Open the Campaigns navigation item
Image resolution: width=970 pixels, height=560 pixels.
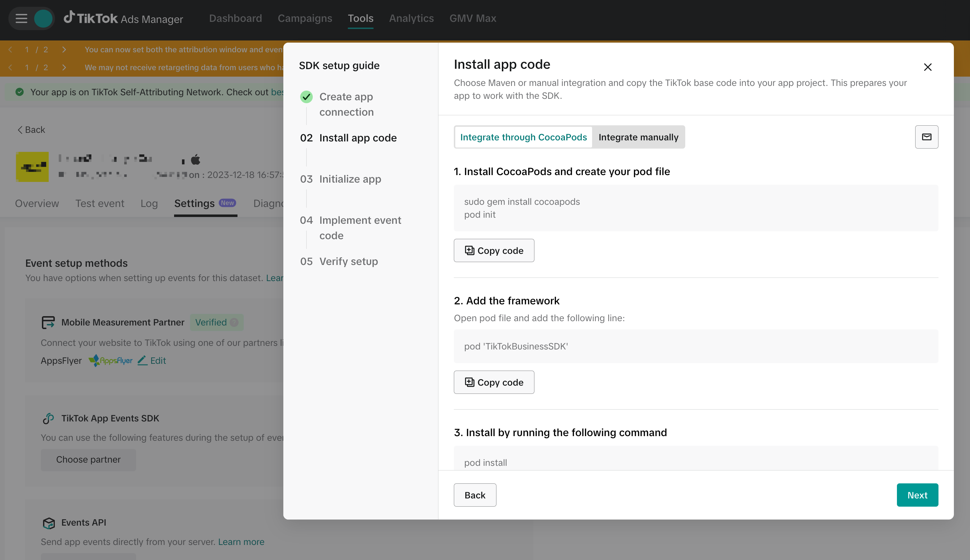[x=305, y=18]
